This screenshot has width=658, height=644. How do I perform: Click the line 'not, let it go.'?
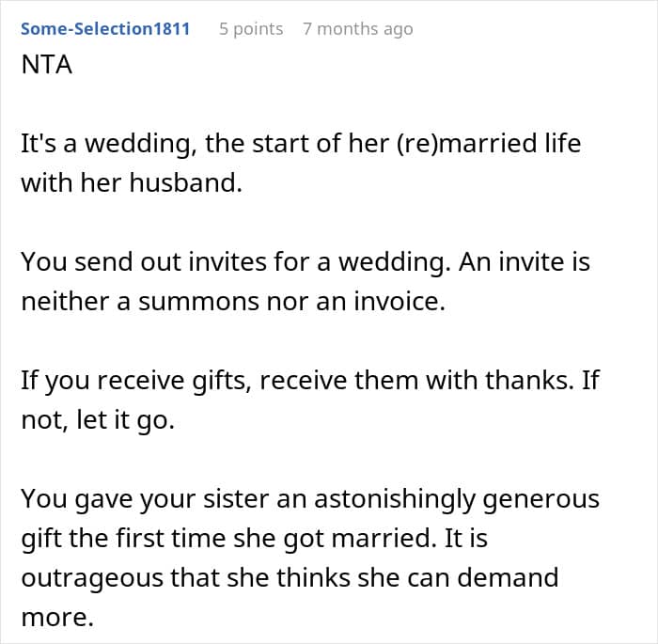pyautogui.click(x=98, y=420)
